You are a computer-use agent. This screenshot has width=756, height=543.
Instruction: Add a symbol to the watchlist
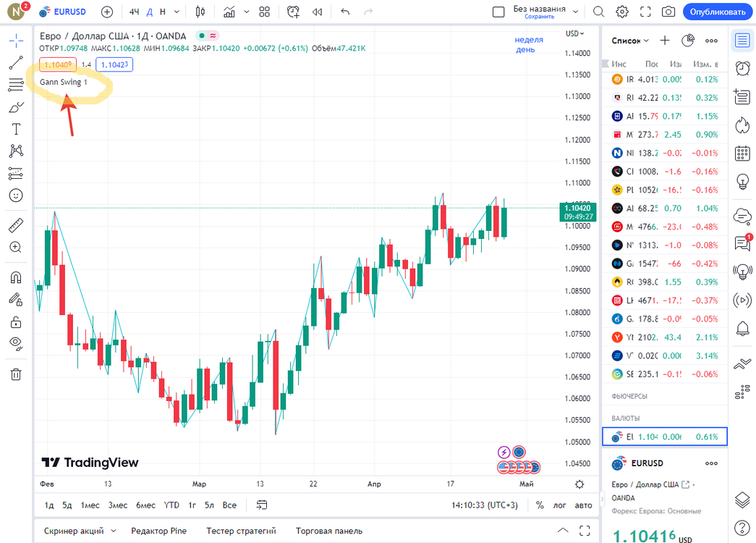[x=665, y=41]
